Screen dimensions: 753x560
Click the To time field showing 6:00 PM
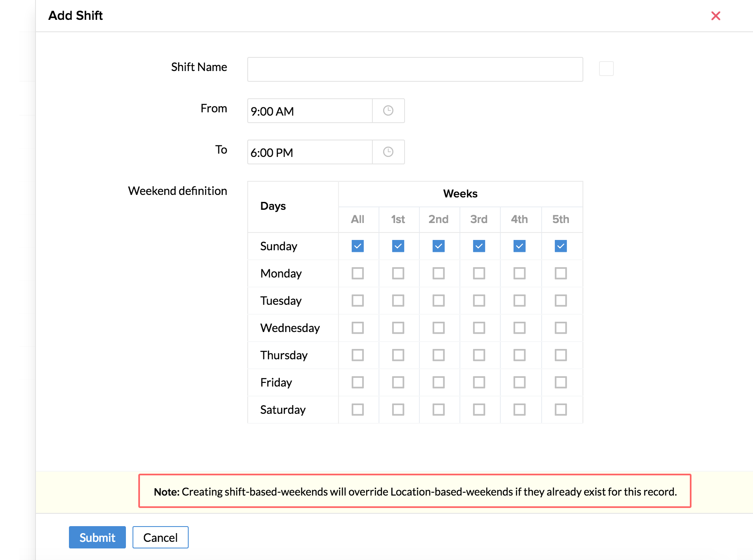pos(310,152)
